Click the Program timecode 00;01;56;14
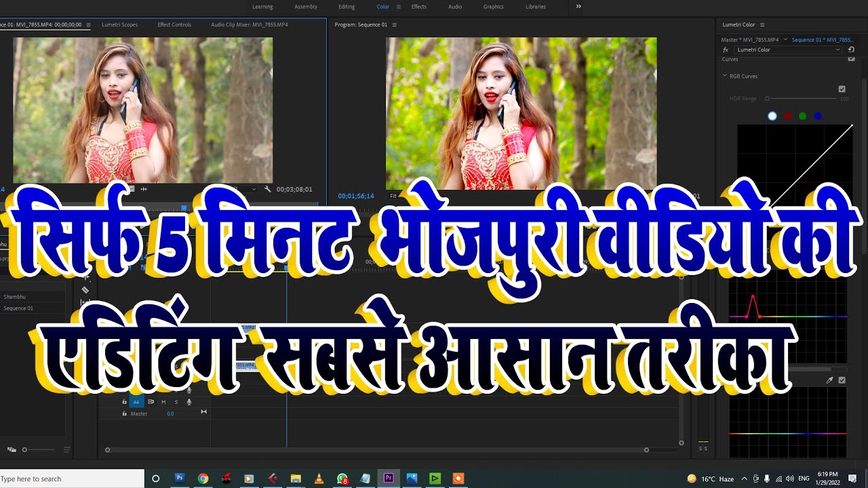The image size is (868, 488). coord(356,196)
